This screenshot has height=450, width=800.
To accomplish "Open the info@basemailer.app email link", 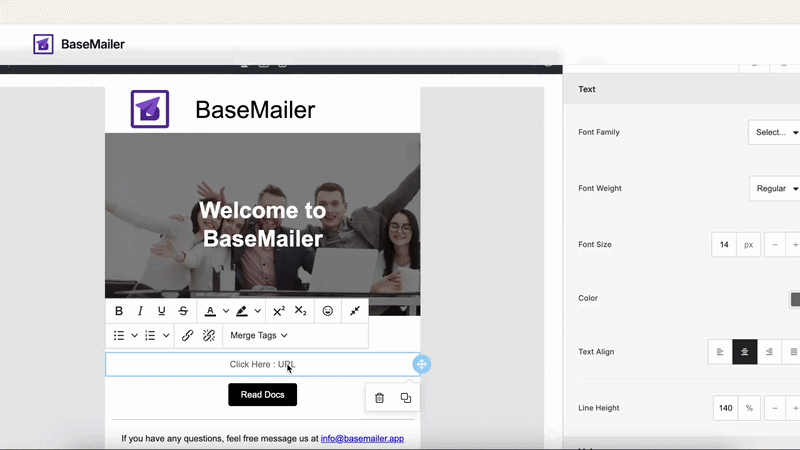I will pyautogui.click(x=362, y=438).
